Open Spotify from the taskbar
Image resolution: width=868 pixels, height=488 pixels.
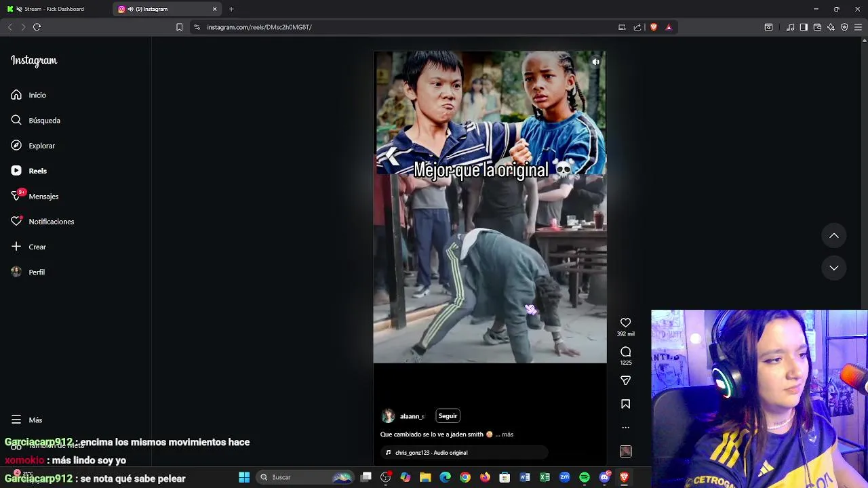pyautogui.click(x=585, y=477)
